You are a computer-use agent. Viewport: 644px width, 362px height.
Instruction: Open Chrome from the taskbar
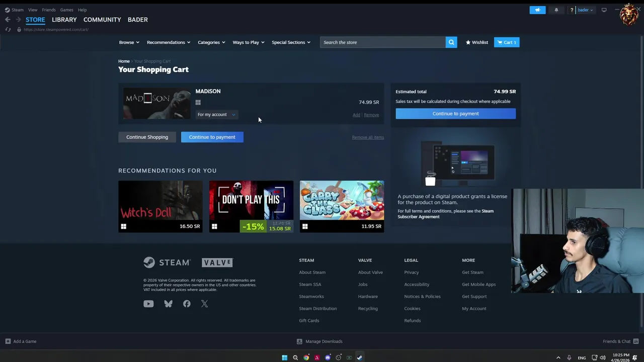click(306, 357)
